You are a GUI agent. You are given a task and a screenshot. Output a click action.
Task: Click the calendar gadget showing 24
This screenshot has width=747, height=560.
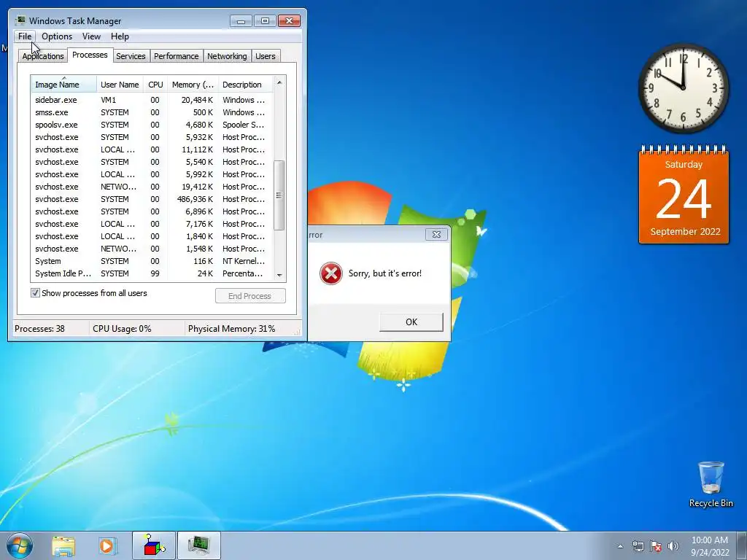pyautogui.click(x=684, y=194)
